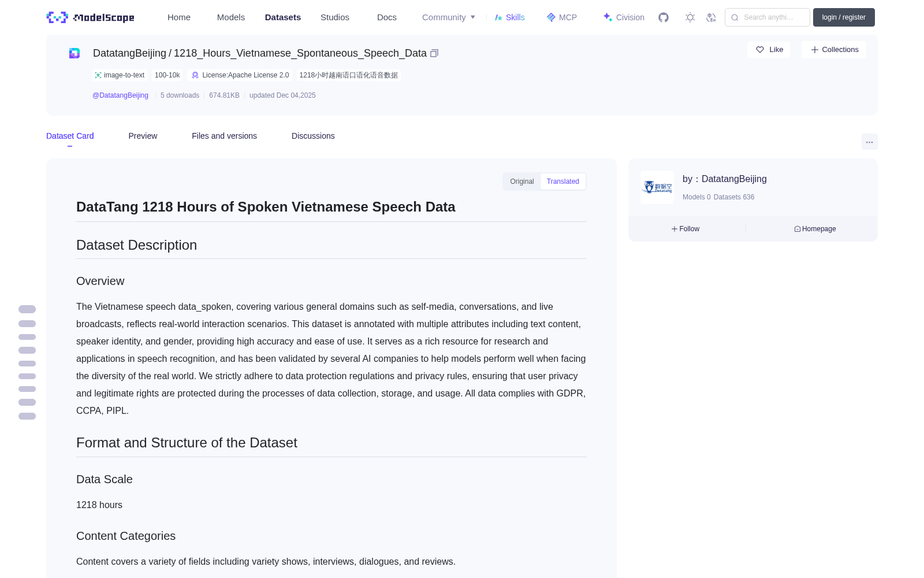The height and width of the screenshot is (578, 924).
Task: Click the Skills icon in navigation
Action: [x=498, y=17]
